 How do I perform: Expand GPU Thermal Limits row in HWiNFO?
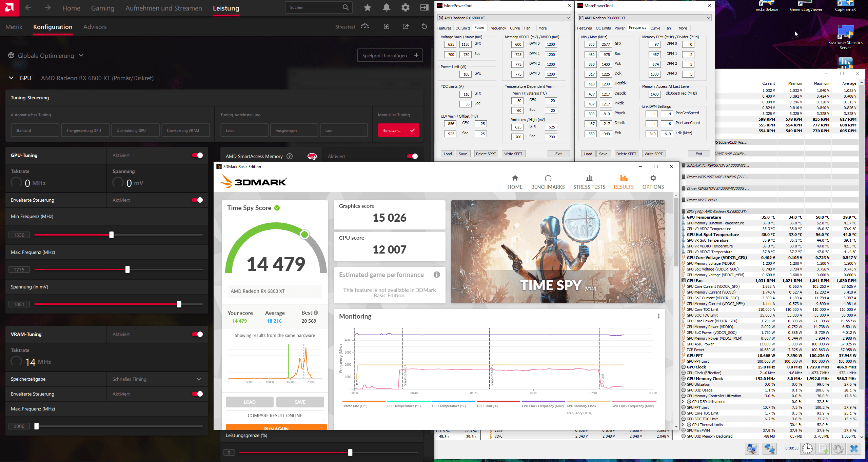click(684, 425)
